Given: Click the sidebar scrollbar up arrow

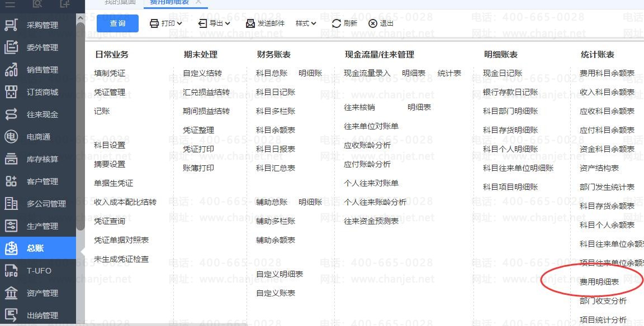Looking at the screenshot, I should (80, 18).
